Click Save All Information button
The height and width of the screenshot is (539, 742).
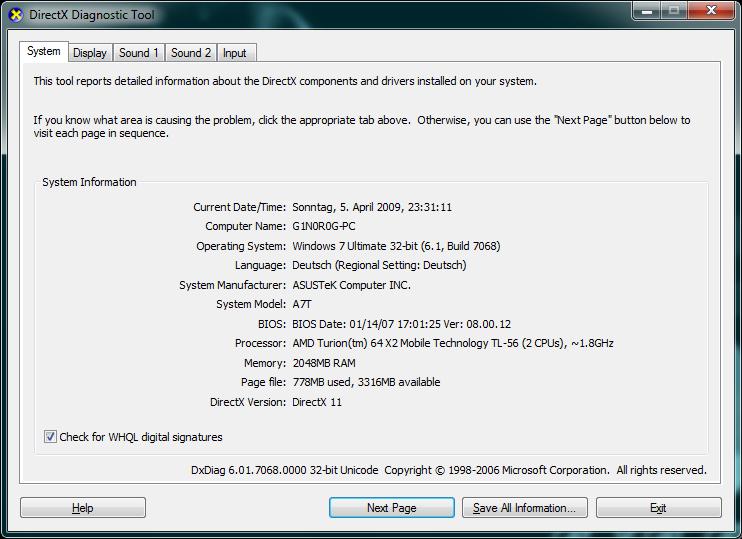pos(525,508)
